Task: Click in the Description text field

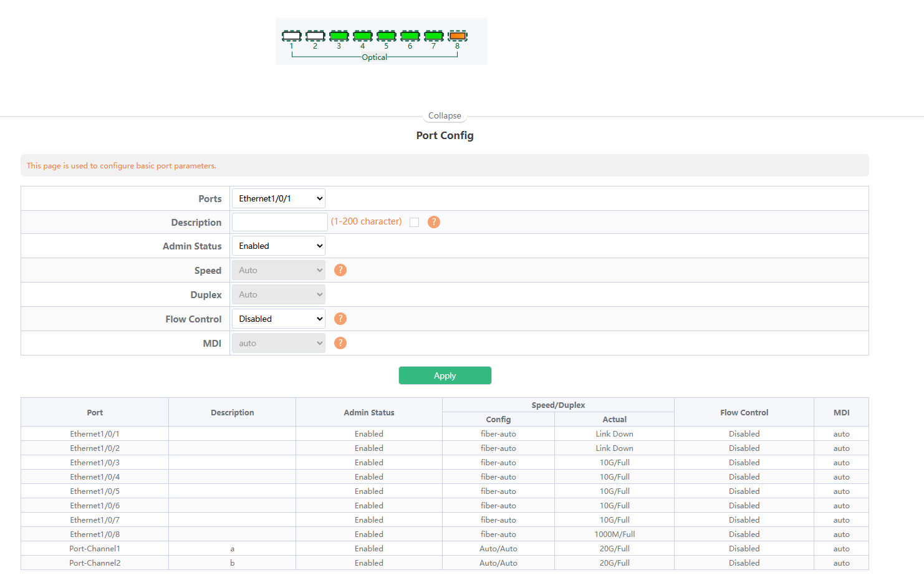Action: (x=279, y=222)
